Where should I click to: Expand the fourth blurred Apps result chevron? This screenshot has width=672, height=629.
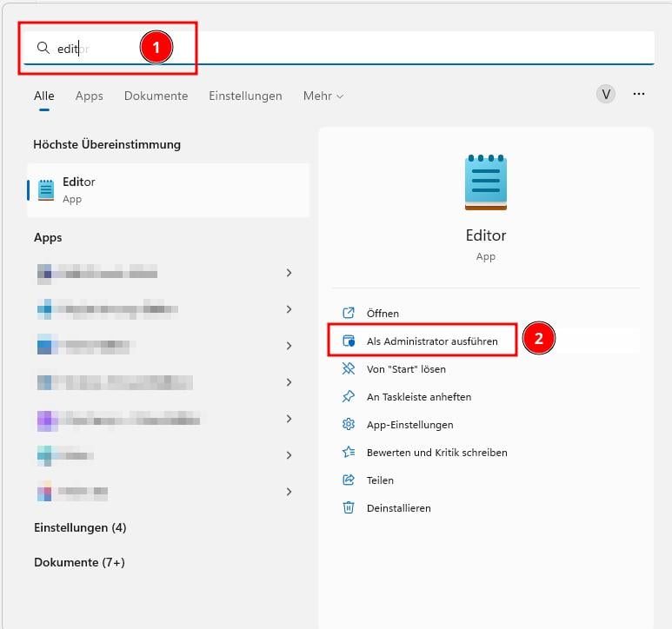[x=289, y=382]
